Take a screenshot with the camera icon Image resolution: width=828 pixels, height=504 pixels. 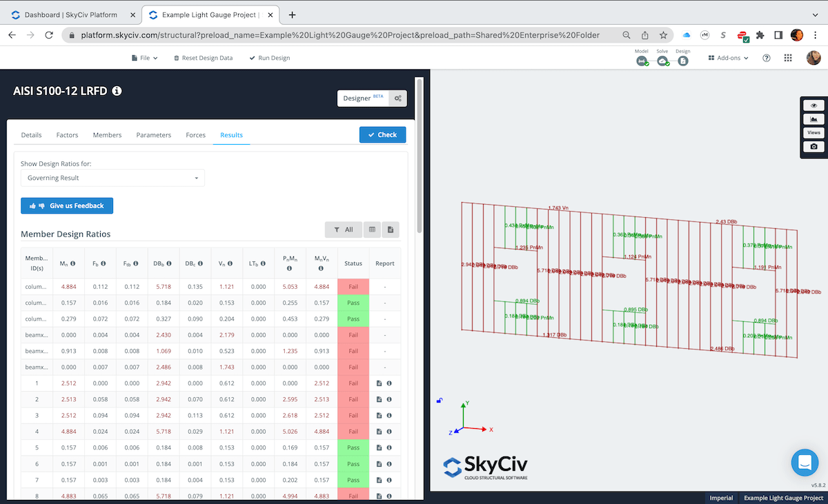[x=814, y=146]
